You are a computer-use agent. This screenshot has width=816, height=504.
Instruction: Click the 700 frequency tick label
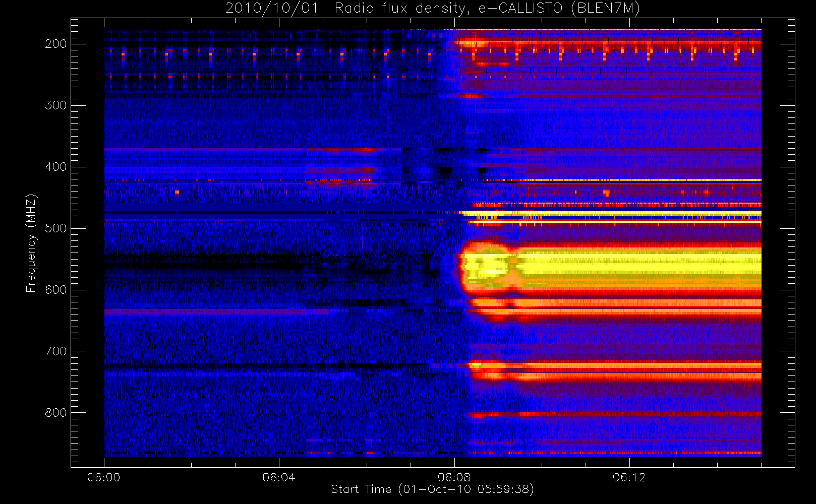click(x=56, y=351)
